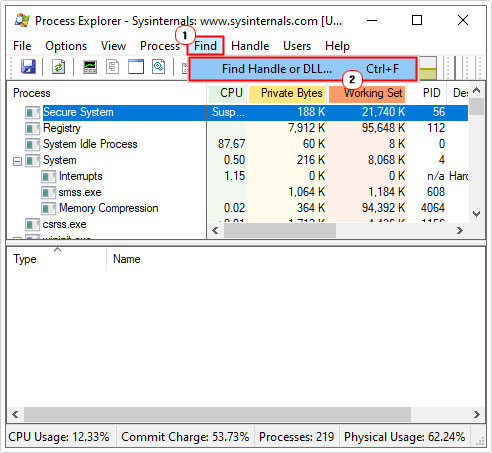Open the Help menu
Image resolution: width=492 pixels, height=453 pixels.
[337, 46]
